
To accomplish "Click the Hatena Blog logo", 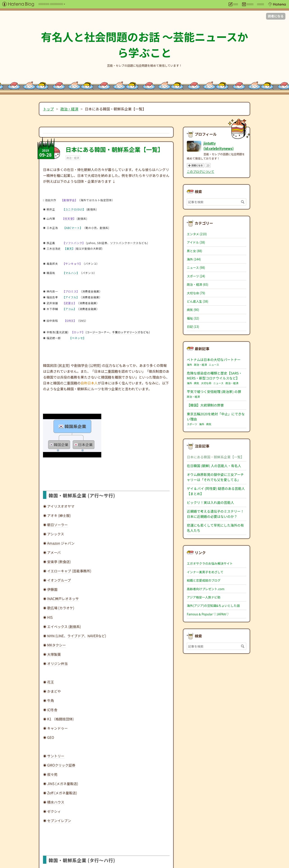I will point(18,4).
